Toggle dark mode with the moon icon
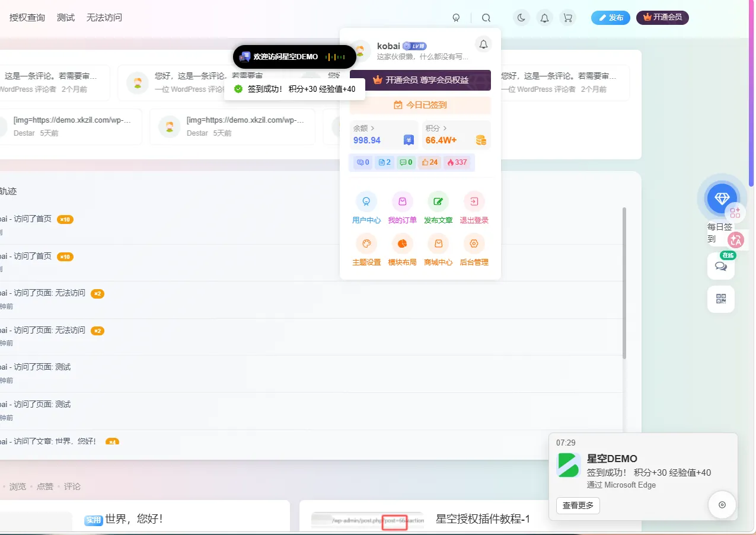The image size is (756, 535). [521, 17]
